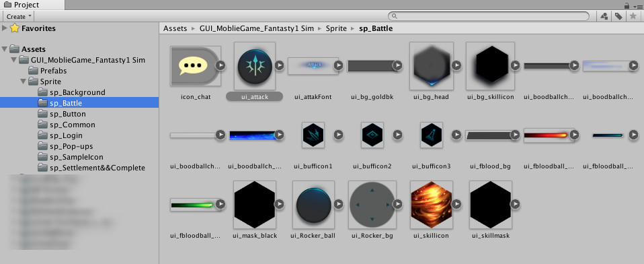Screen dimensions: 644x264
Task: Expand the ui_bufficon3 sprite arrow
Action: coord(456,135)
